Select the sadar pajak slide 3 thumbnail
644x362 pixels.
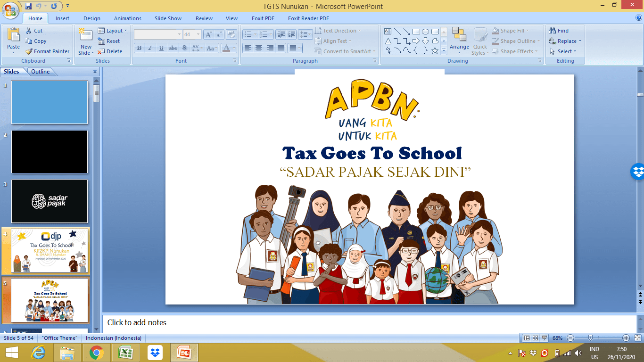point(50,201)
